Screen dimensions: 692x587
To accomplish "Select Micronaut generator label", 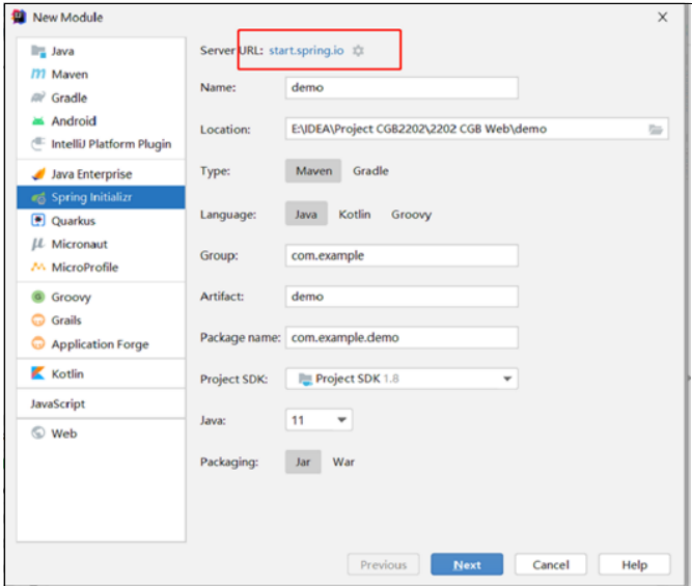I will pyautogui.click(x=79, y=244).
